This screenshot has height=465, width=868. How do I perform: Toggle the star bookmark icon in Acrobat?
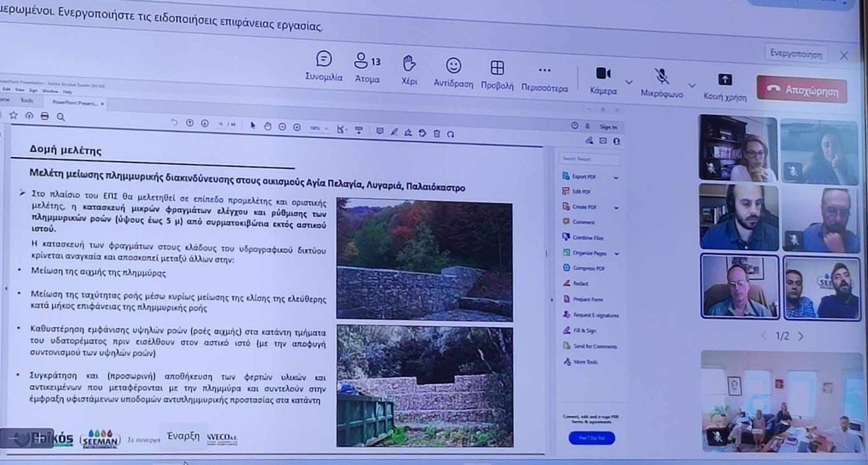tap(13, 115)
